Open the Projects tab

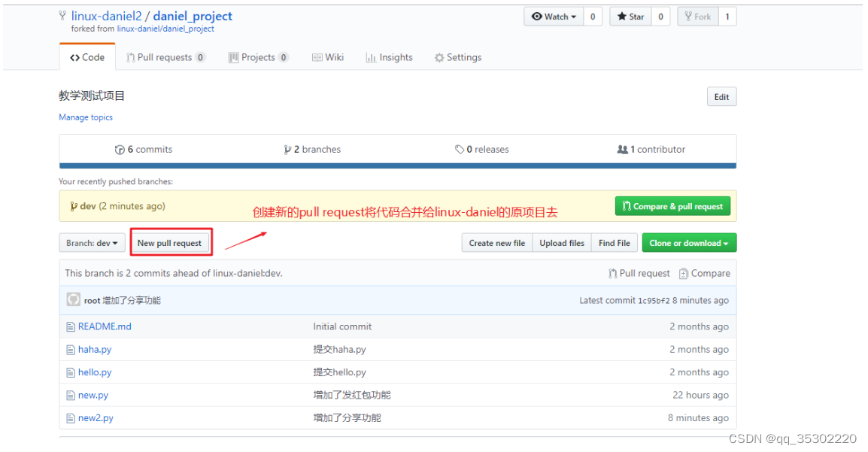(x=259, y=57)
